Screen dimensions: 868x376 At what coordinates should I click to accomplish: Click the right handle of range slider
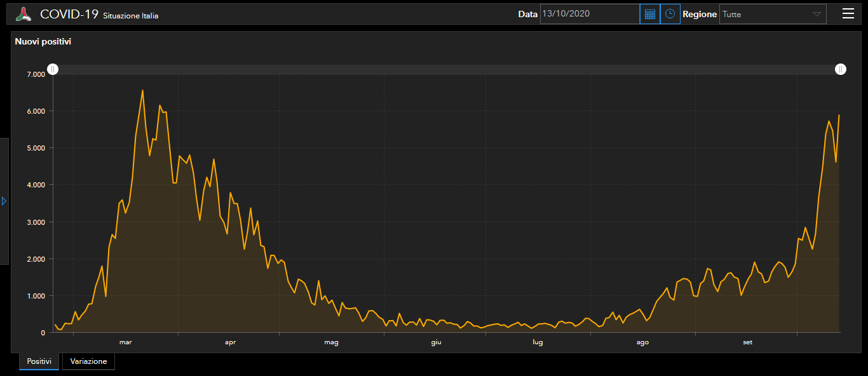point(840,69)
